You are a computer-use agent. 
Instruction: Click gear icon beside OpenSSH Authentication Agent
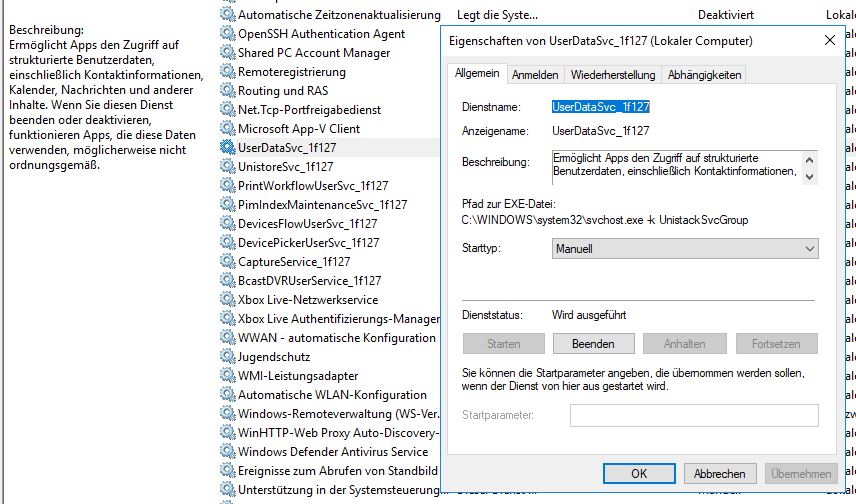[x=227, y=34]
